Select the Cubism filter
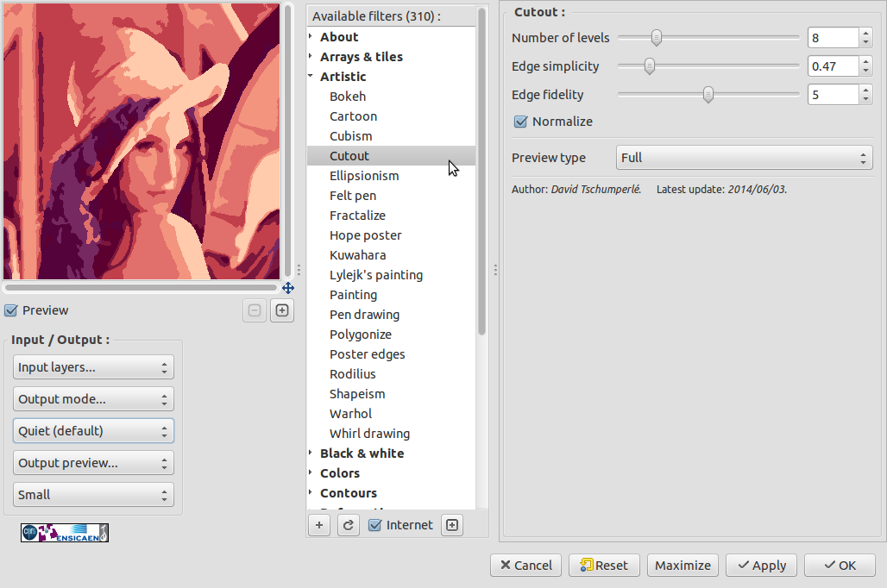Viewport: 887px width, 588px height. [350, 136]
